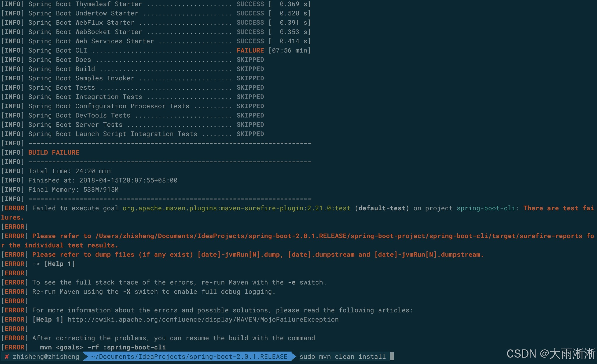Click the red X status icon in prompt
The height and width of the screenshot is (364, 597).
7,356
